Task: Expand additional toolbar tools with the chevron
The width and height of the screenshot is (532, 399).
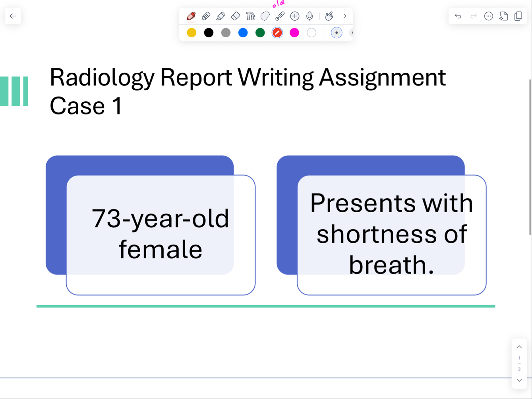Action: point(344,16)
